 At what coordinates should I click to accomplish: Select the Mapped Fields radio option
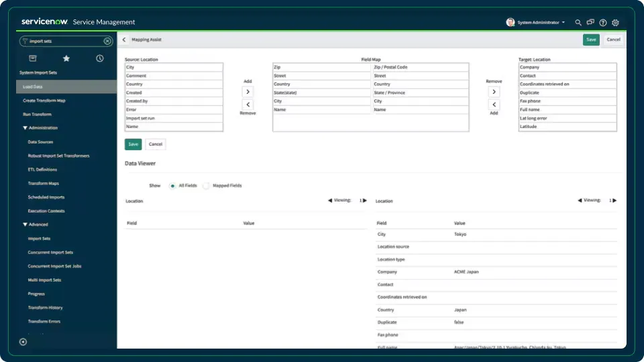point(206,186)
